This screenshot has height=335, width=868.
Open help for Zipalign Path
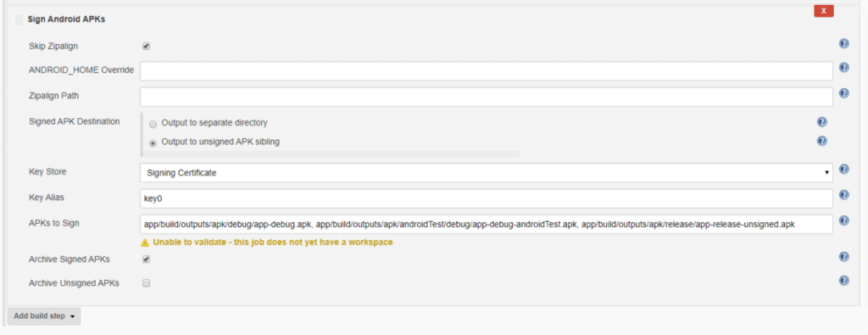843,93
